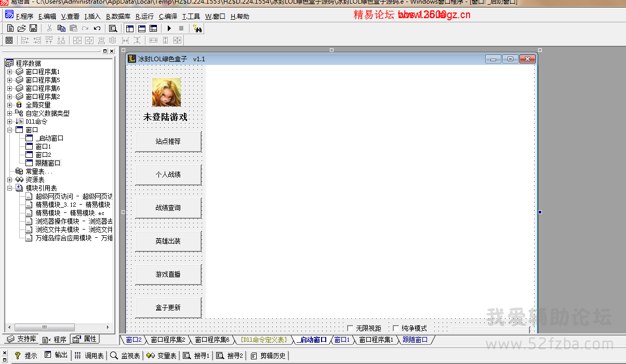Click the left panel horizontal scrollbar thumb
The image size is (626, 364).
click(44, 328)
